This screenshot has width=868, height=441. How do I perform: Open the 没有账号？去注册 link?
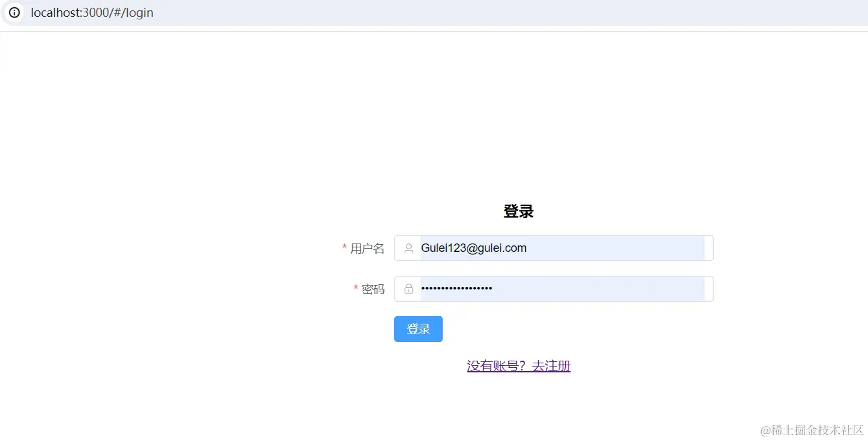pyautogui.click(x=519, y=367)
